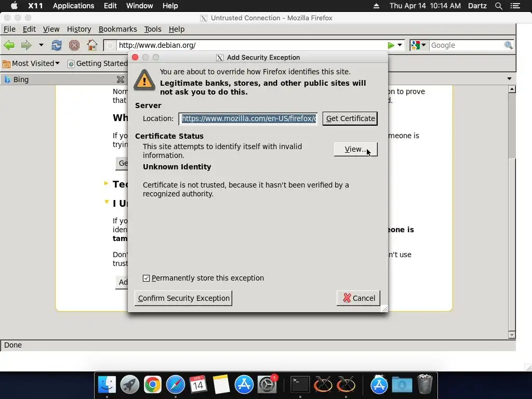Click the site identity icon in URL bar
The height and width of the screenshot is (399, 532).
tap(110, 45)
